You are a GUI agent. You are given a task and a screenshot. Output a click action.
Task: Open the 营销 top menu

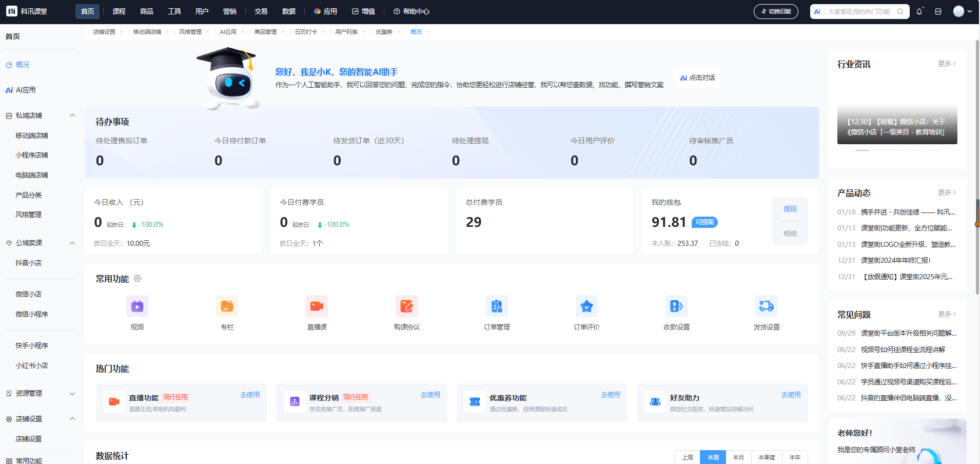pyautogui.click(x=230, y=11)
